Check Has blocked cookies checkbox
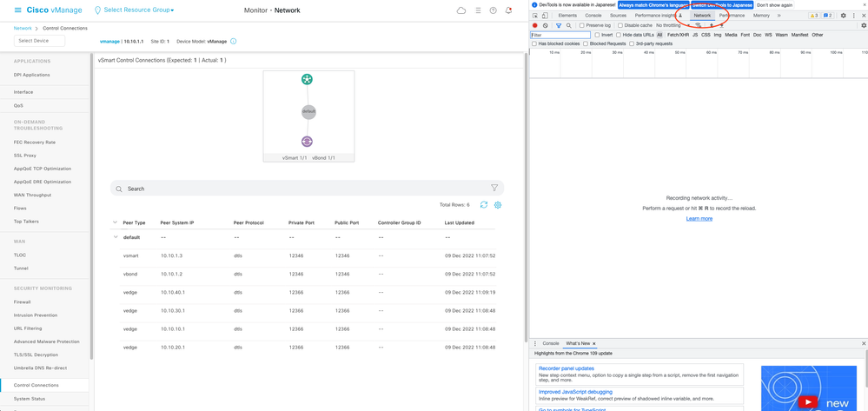868x411 pixels. tap(534, 43)
